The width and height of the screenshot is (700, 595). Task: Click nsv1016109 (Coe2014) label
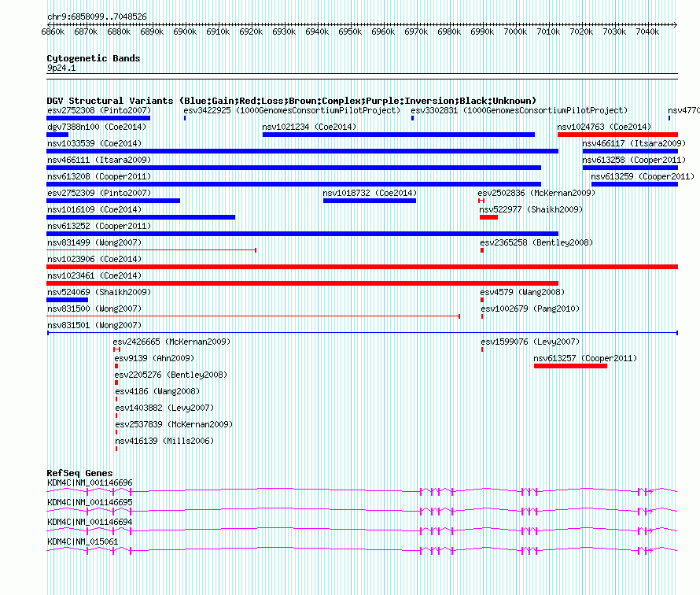pos(94,209)
